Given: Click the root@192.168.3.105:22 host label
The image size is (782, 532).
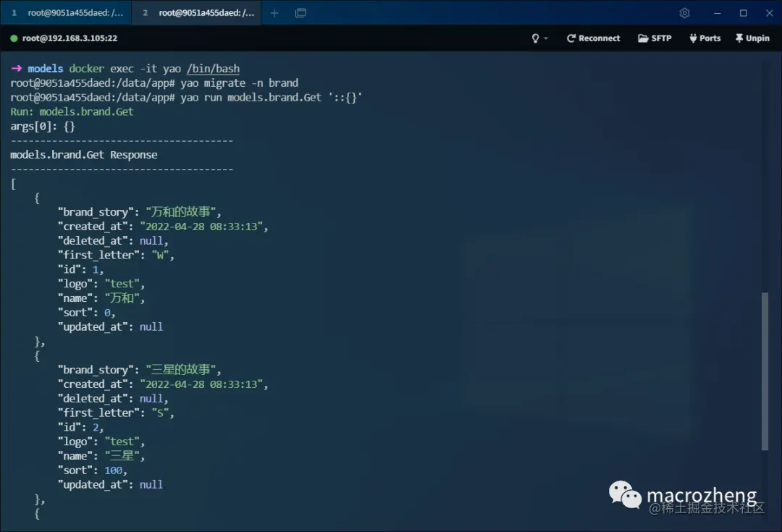Looking at the screenshot, I should (x=70, y=38).
